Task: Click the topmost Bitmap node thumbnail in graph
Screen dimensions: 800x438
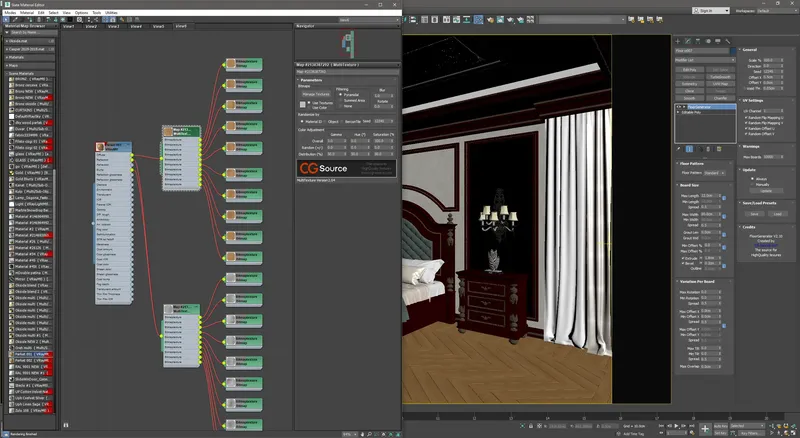Action: [231, 63]
